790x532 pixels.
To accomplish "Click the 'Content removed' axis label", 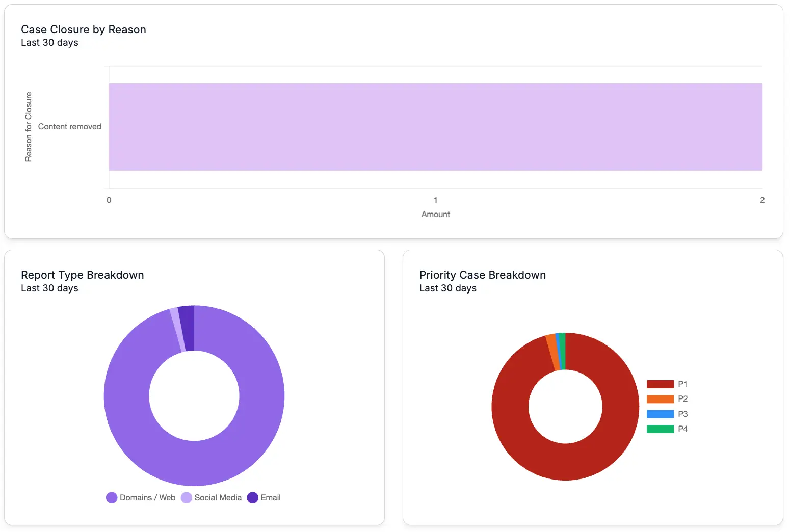I will (70, 127).
